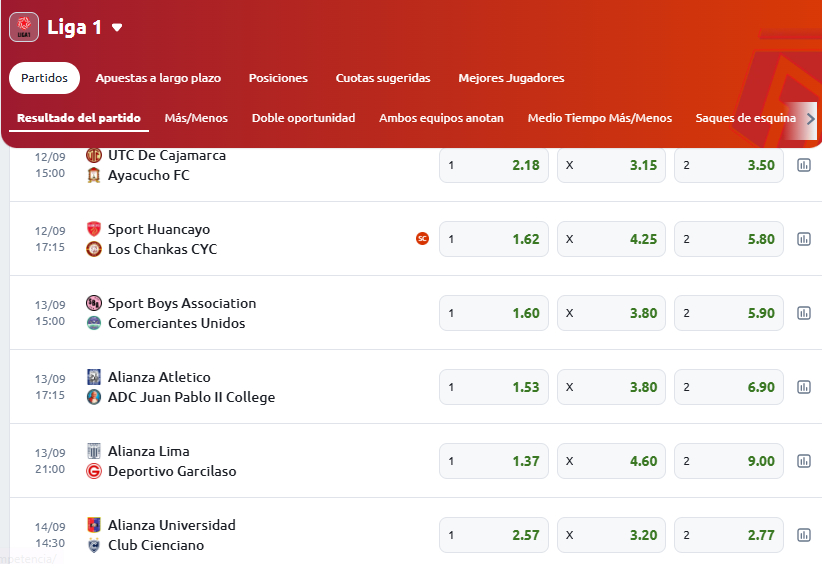Viewport: 822px width, 564px height.
Task: Click ADC Juan Pablo II College crest
Action: [x=94, y=397]
